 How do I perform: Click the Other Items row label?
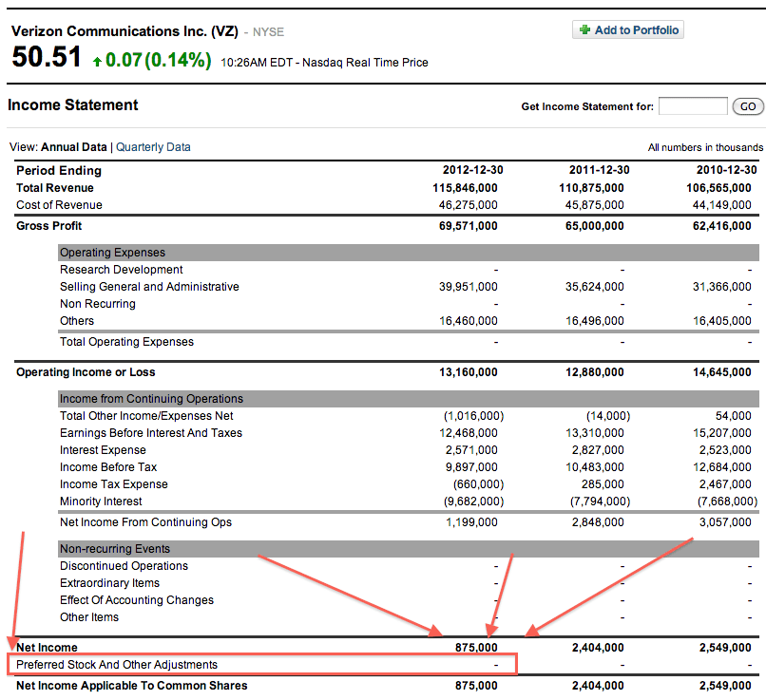click(89, 617)
